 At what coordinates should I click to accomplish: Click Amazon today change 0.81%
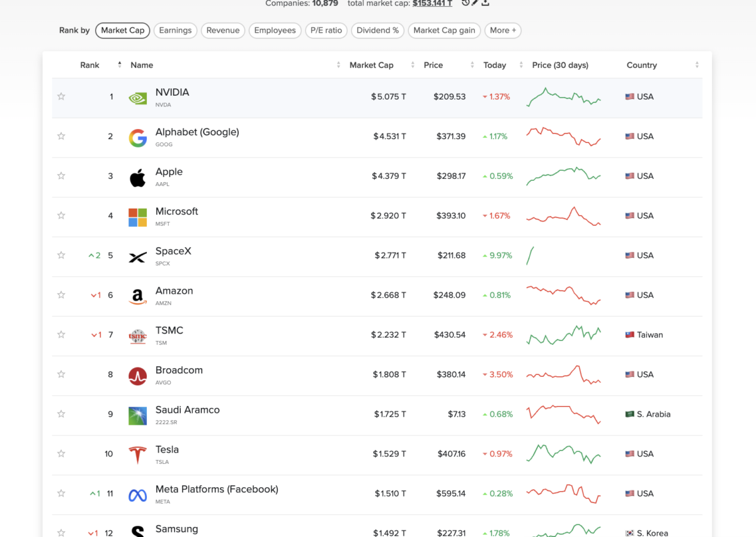click(x=496, y=295)
